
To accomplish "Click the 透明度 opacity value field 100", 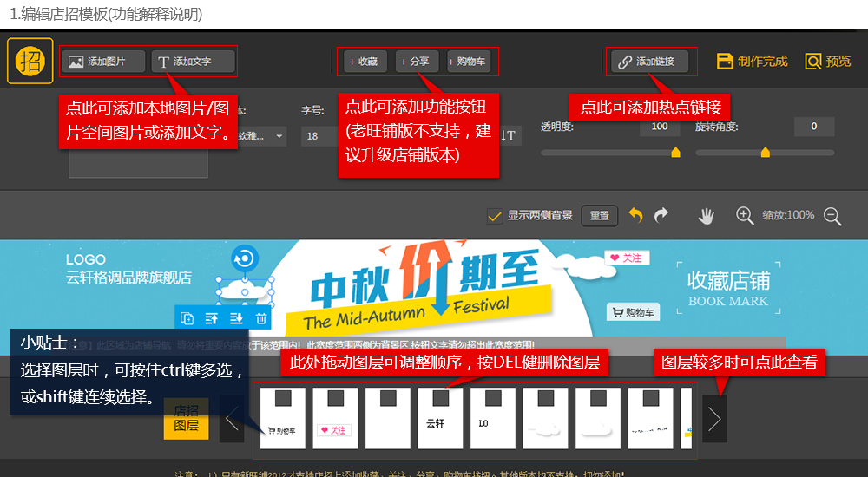I will (660, 126).
